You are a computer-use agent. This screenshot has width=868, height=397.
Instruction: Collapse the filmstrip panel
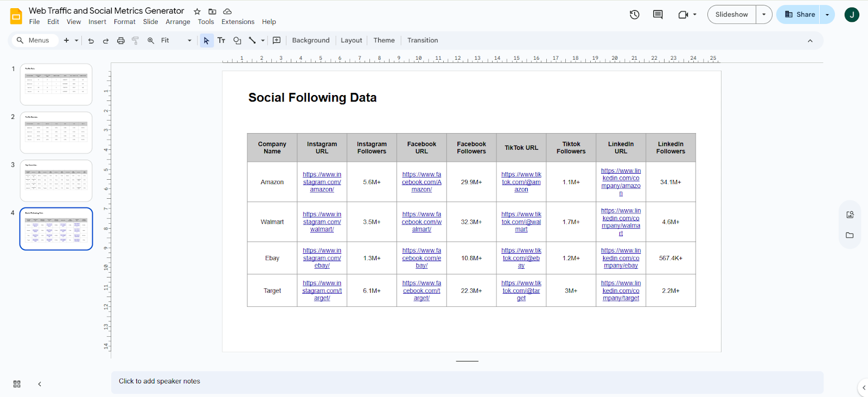[x=40, y=384]
